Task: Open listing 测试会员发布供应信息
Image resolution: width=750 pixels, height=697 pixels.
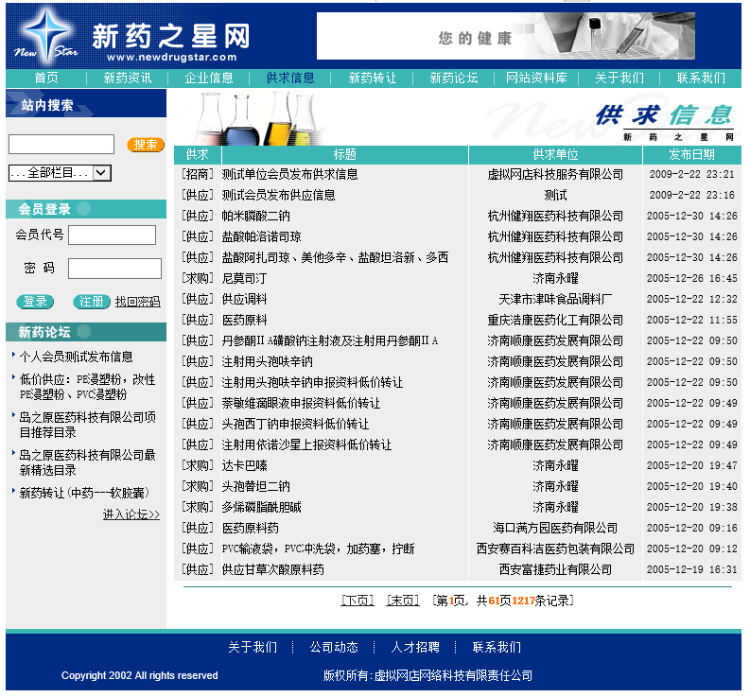Action: click(x=278, y=195)
